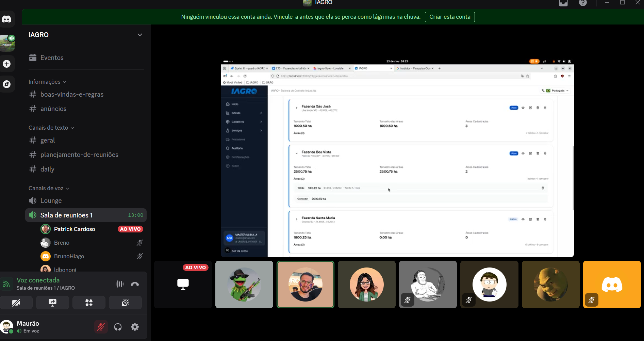Open the IAGRO server dropdown menu

(139, 35)
